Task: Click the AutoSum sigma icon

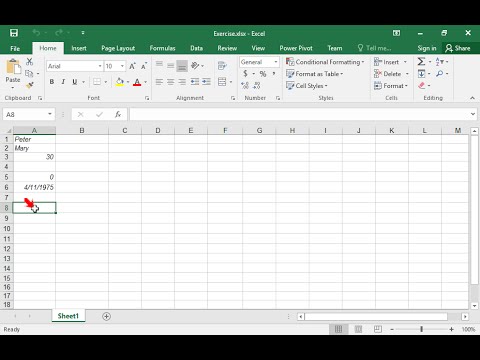Action: click(x=421, y=62)
